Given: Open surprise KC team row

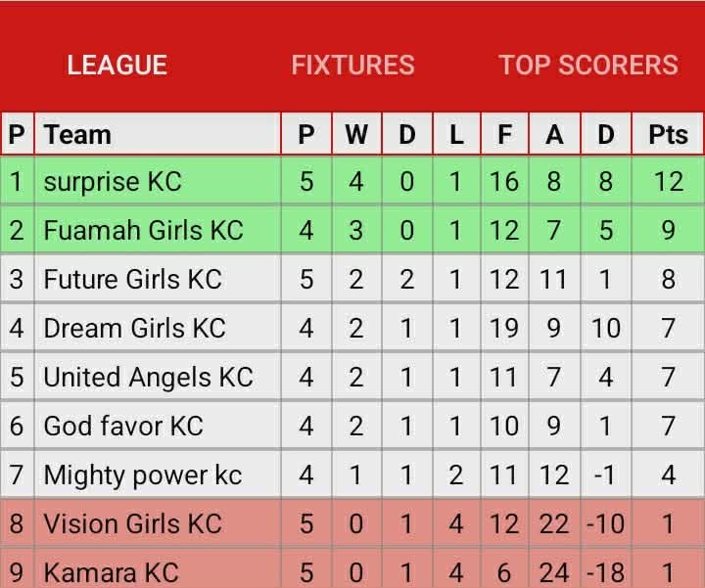Looking at the screenshot, I should click(x=352, y=181).
